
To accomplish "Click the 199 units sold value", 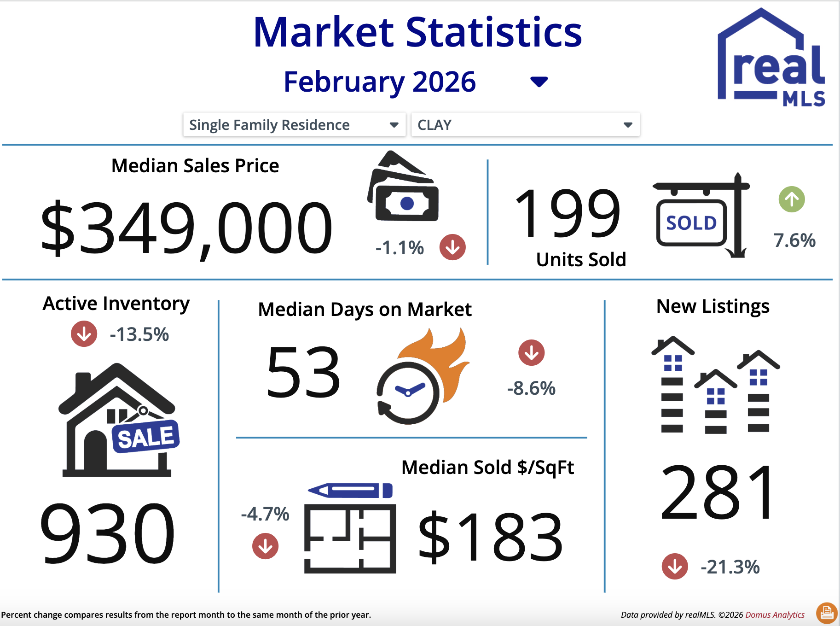I will [x=568, y=213].
